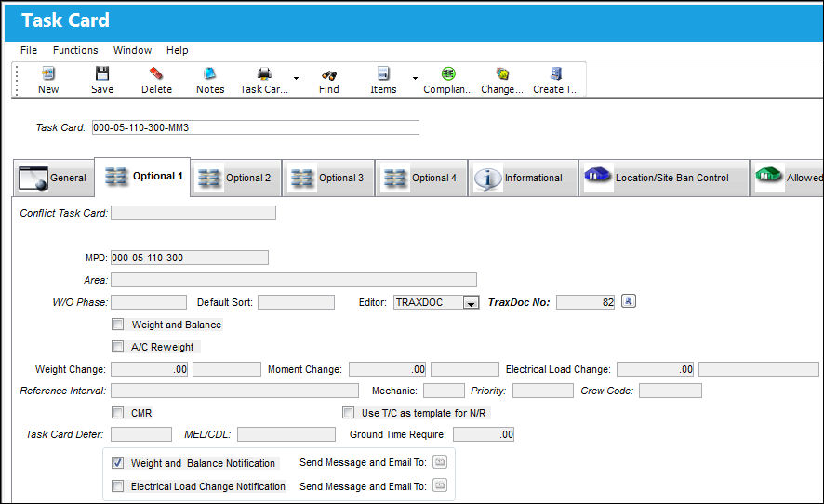Switch to the Optional 2 tab
The width and height of the screenshot is (824, 504).
click(x=236, y=178)
